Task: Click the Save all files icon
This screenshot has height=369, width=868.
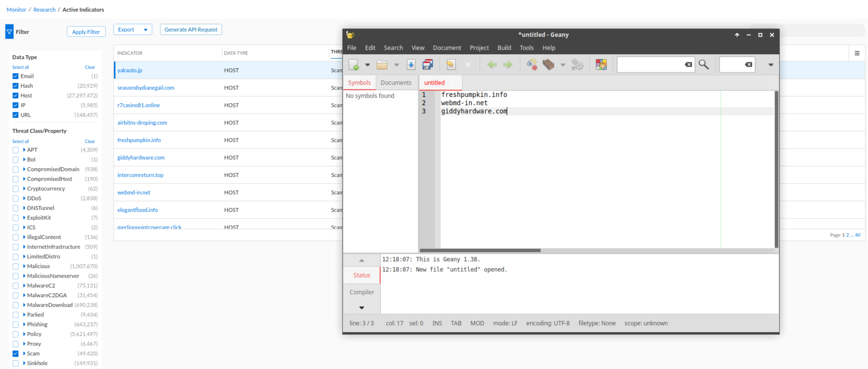Action: point(427,64)
